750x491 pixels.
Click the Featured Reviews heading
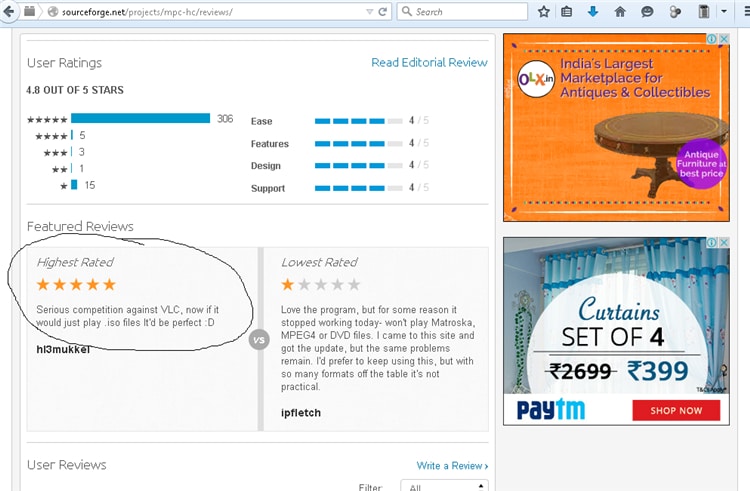80,226
